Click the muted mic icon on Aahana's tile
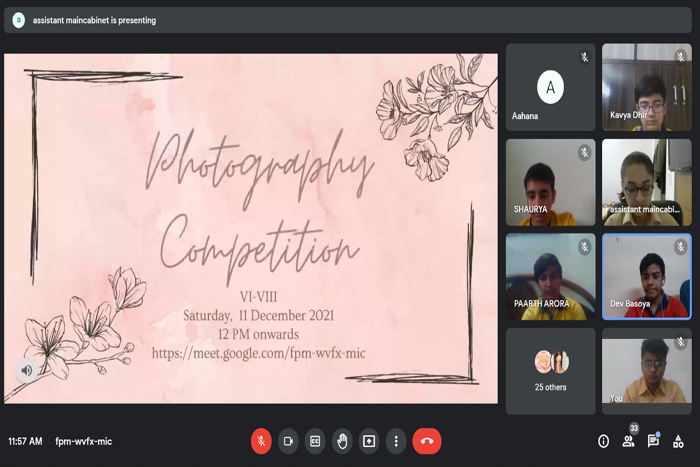Viewport: 700px width, 467px height. (x=584, y=57)
